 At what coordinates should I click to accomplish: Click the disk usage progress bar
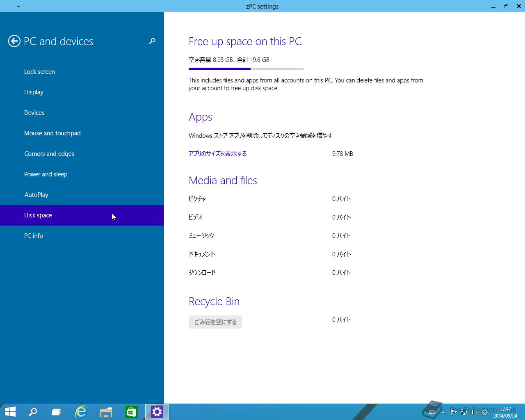pyautogui.click(x=246, y=69)
